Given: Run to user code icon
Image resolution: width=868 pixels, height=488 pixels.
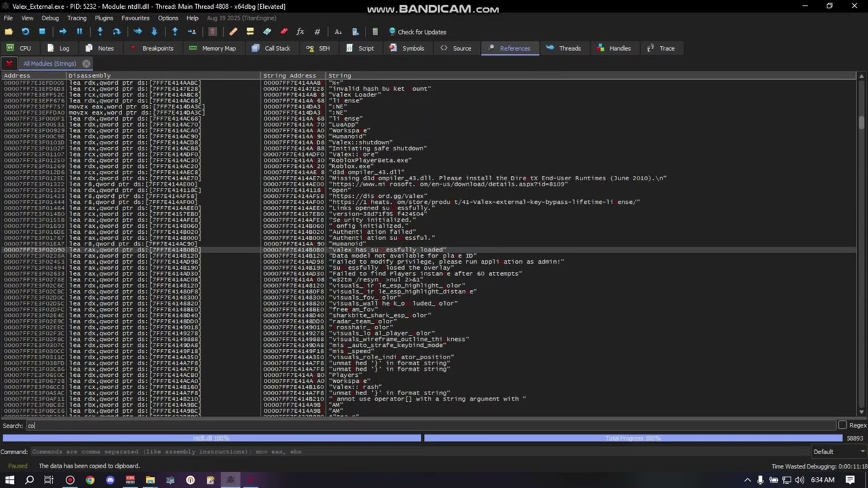Looking at the screenshot, I should pyautogui.click(x=192, y=32).
